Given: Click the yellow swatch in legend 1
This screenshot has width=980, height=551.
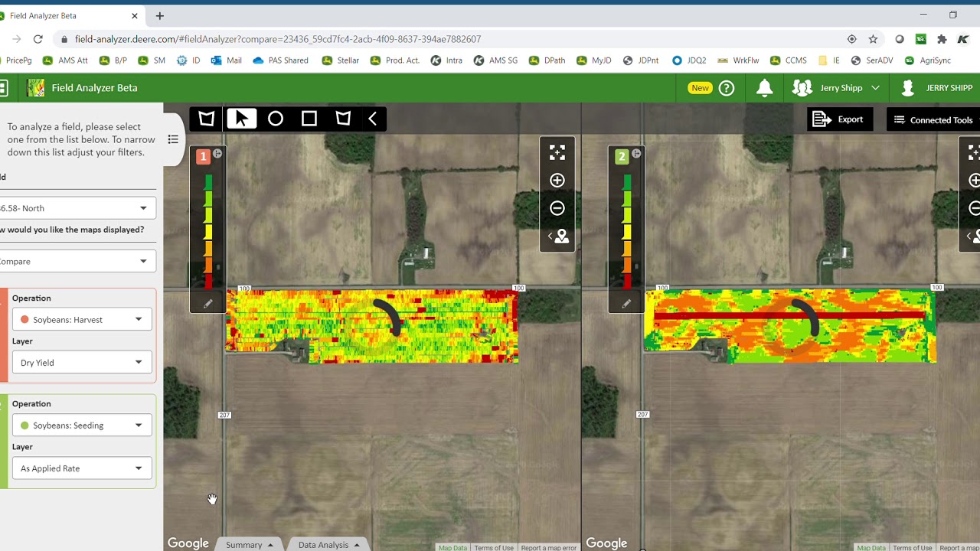Looking at the screenshot, I should coord(208,233).
